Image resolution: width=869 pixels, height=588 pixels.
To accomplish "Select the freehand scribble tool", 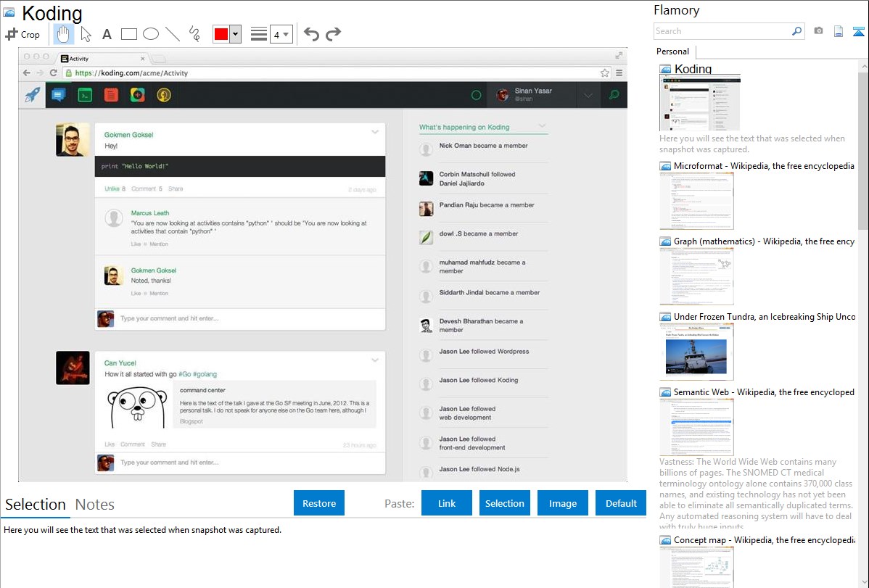I will [194, 34].
